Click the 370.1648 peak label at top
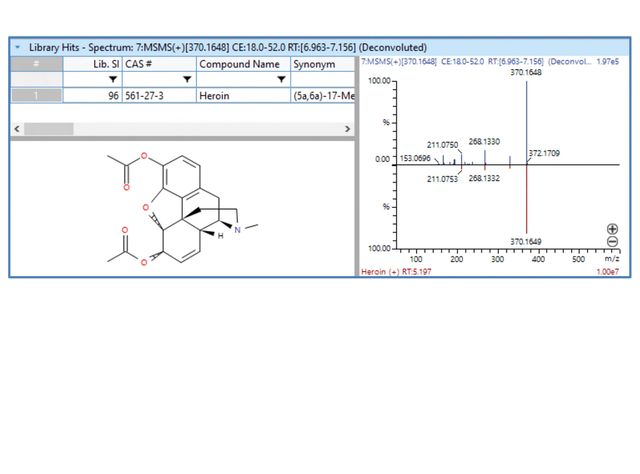 (526, 73)
